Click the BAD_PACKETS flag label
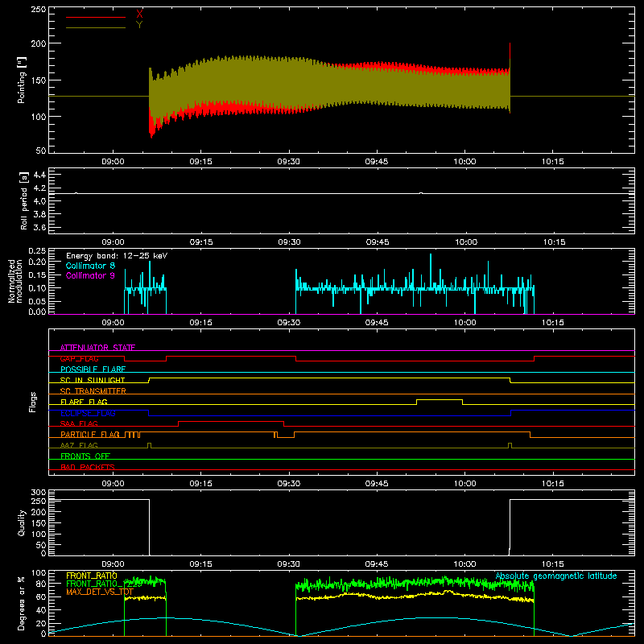This screenshot has height=644, width=644. click(88, 467)
